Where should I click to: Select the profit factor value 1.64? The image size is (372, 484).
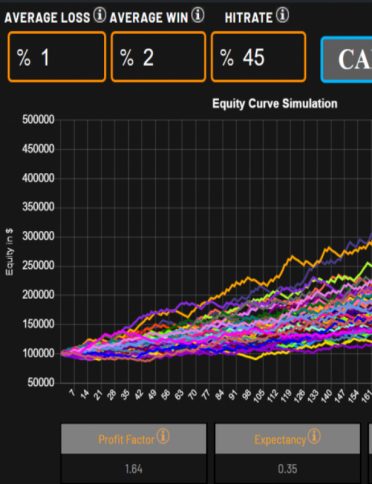(x=134, y=469)
